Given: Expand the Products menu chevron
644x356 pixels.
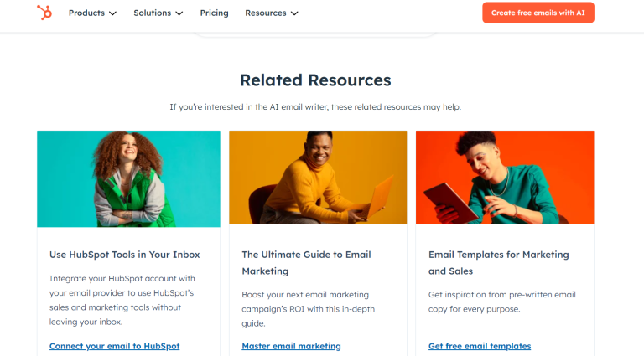Looking at the screenshot, I should (x=113, y=13).
